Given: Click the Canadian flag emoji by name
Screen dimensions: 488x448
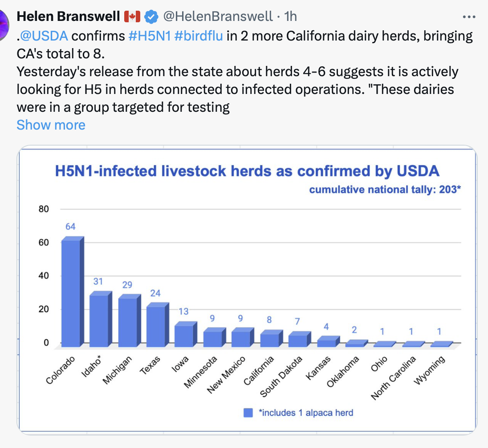Looking at the screenshot, I should pos(132,17).
